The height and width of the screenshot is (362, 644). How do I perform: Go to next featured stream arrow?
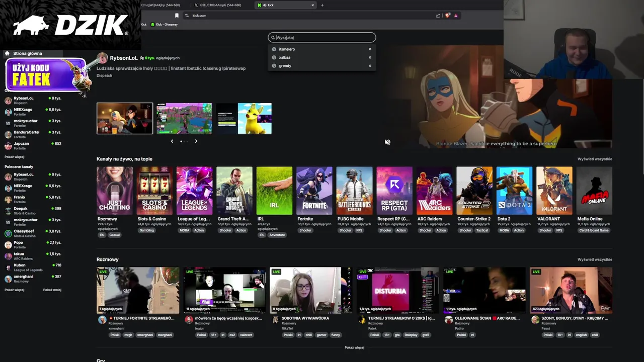(196, 141)
